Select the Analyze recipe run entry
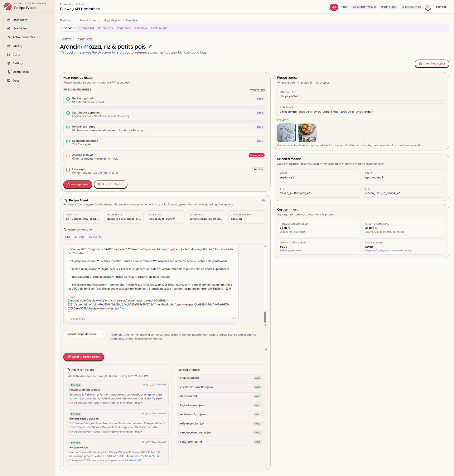The height and width of the screenshot is (476, 454). coord(118,451)
